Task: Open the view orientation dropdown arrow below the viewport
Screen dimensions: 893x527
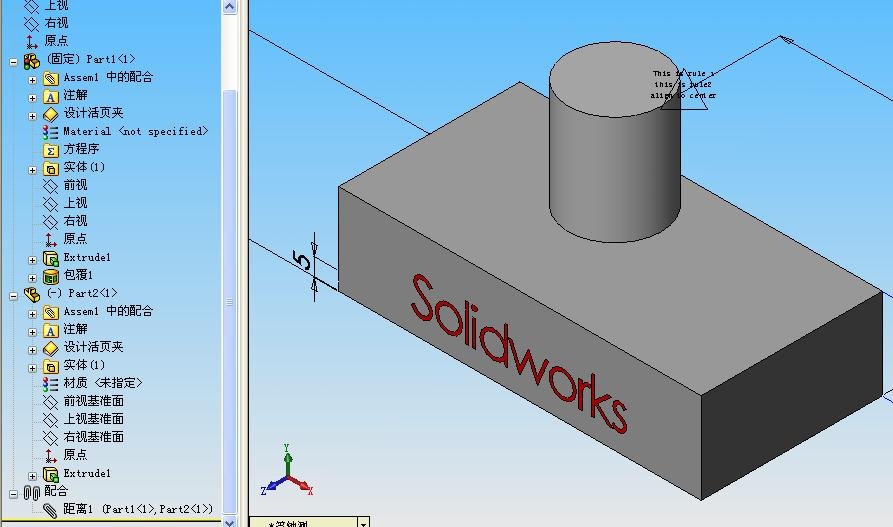Action: (363, 522)
